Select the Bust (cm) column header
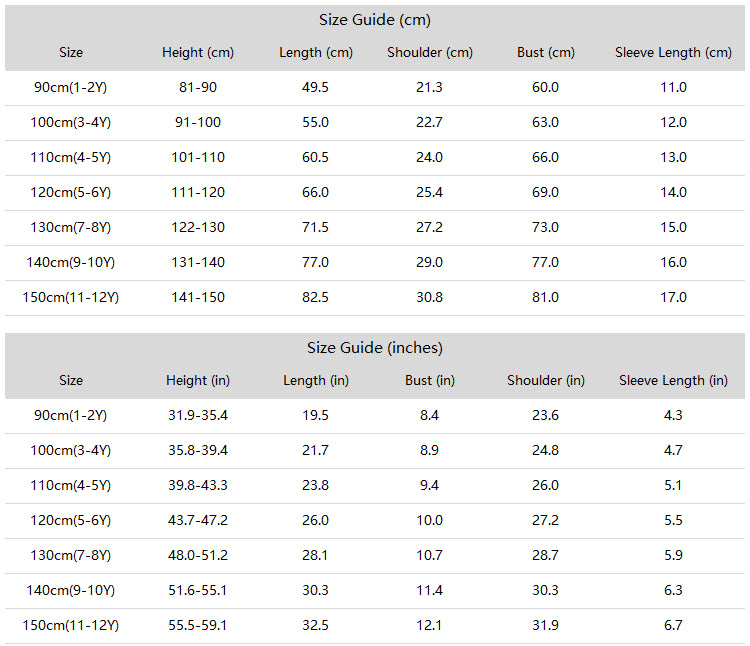The height and width of the screenshot is (646, 750). [x=545, y=52]
